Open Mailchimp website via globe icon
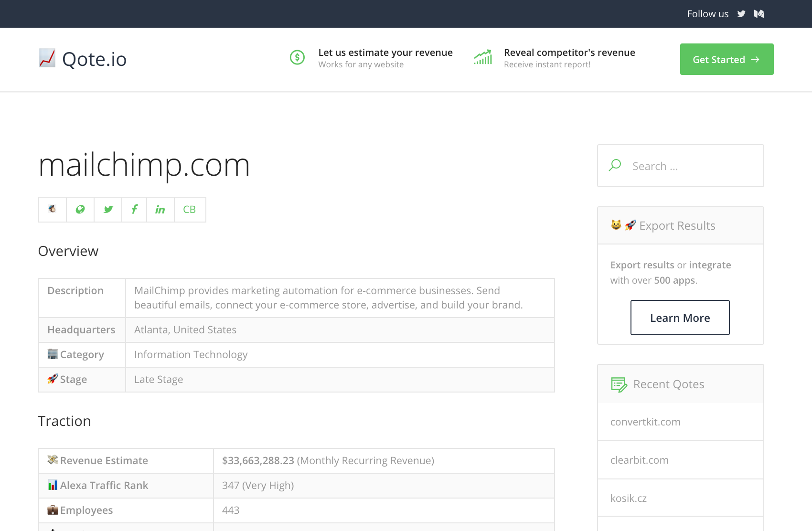Image resolution: width=812 pixels, height=531 pixels. click(80, 209)
